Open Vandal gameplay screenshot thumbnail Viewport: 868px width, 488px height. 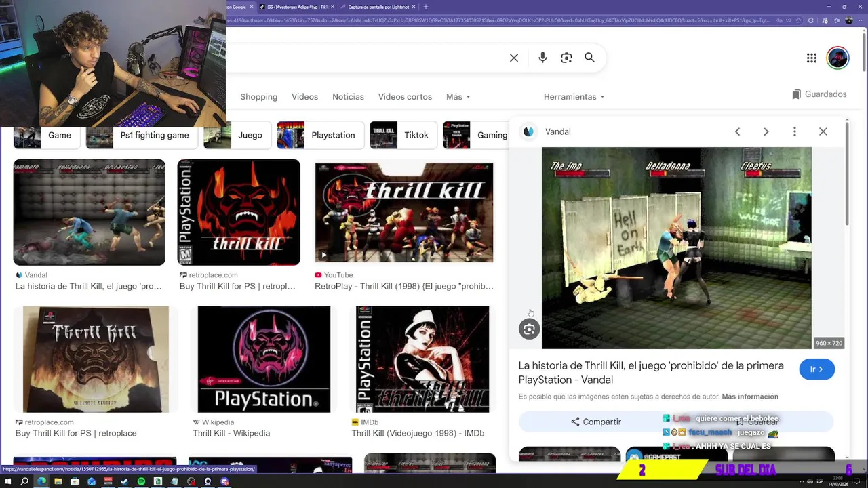[x=90, y=212]
